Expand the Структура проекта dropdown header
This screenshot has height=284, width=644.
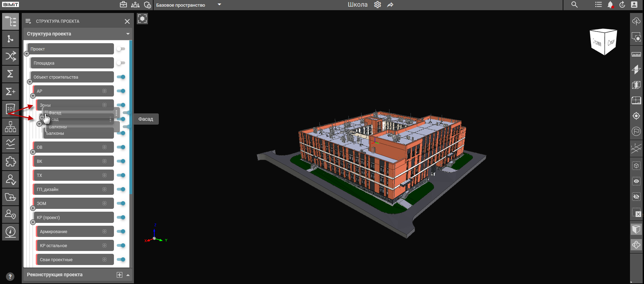(128, 34)
